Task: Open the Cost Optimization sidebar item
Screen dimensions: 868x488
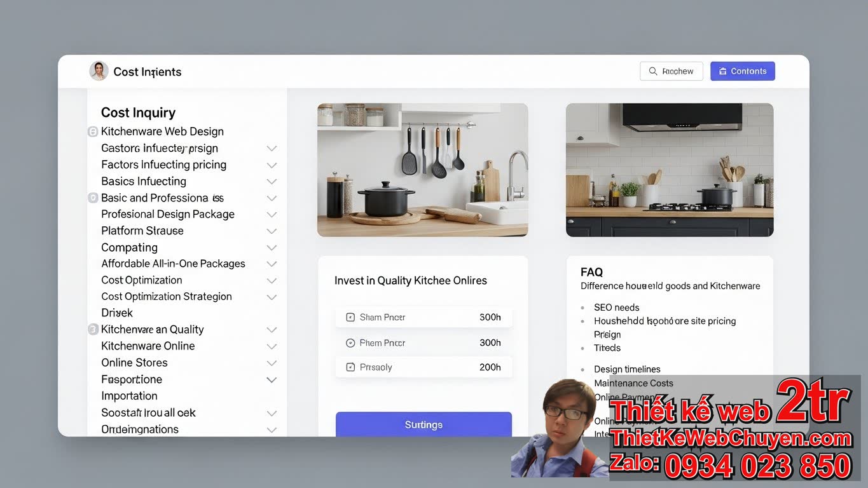Action: [142, 280]
